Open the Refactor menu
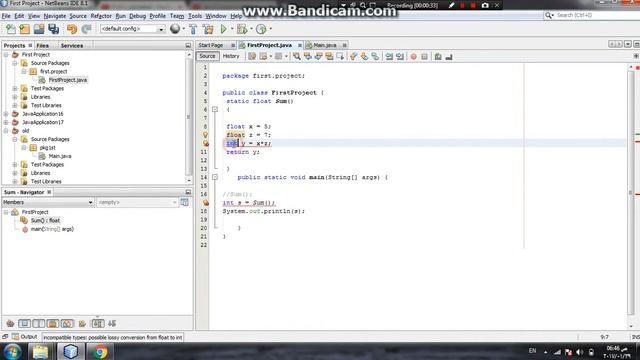 click(x=101, y=16)
